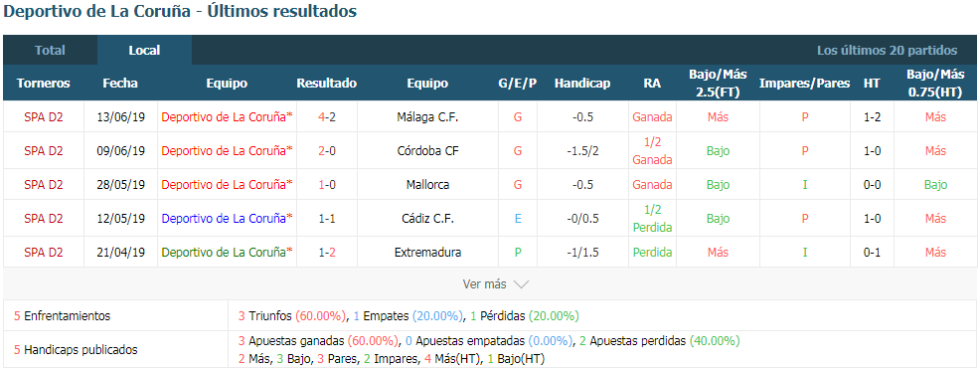Click SPA D2 tournament on 21/04/19 row
Image resolution: width=980 pixels, height=369 pixels.
coord(44,252)
